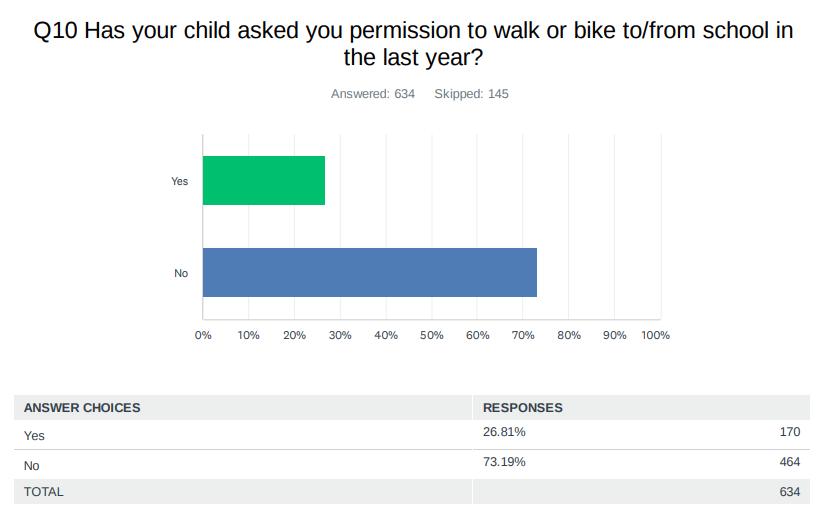Click the 50% x-axis tick label

pyautogui.click(x=432, y=335)
